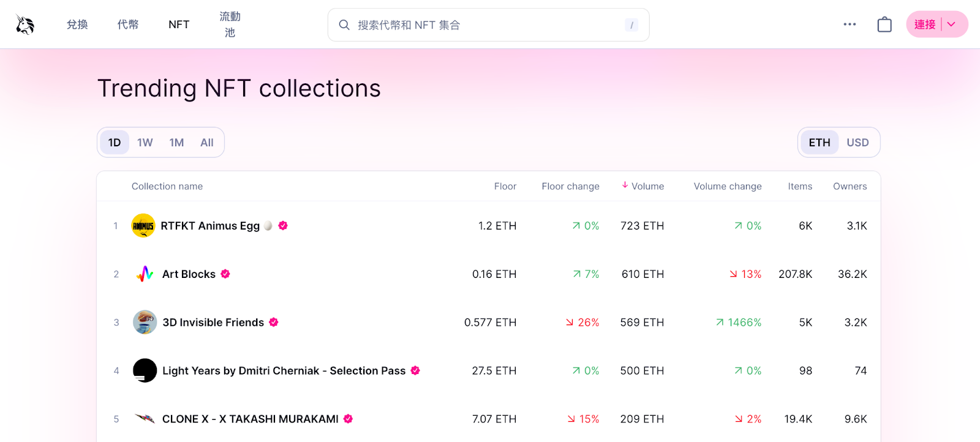Click the slash shortcut badge in search
The image size is (980, 442).
pyautogui.click(x=631, y=25)
